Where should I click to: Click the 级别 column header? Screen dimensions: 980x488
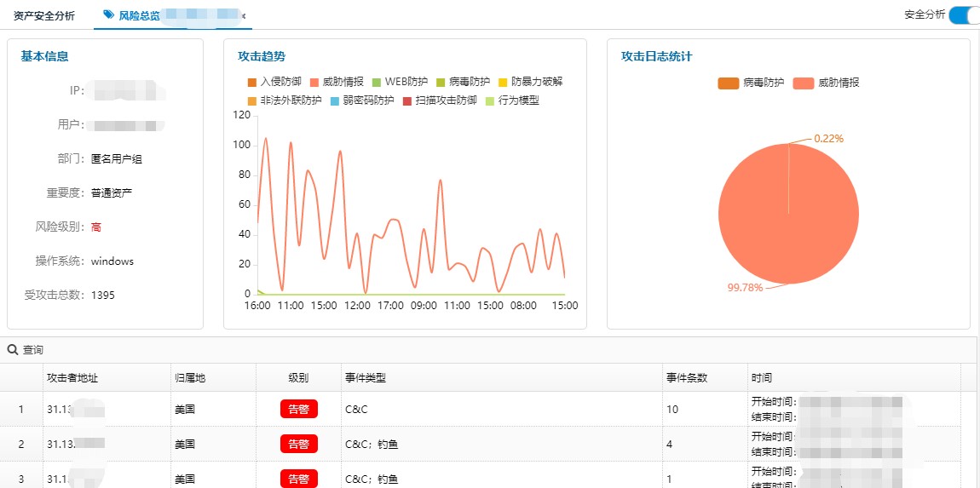(299, 378)
